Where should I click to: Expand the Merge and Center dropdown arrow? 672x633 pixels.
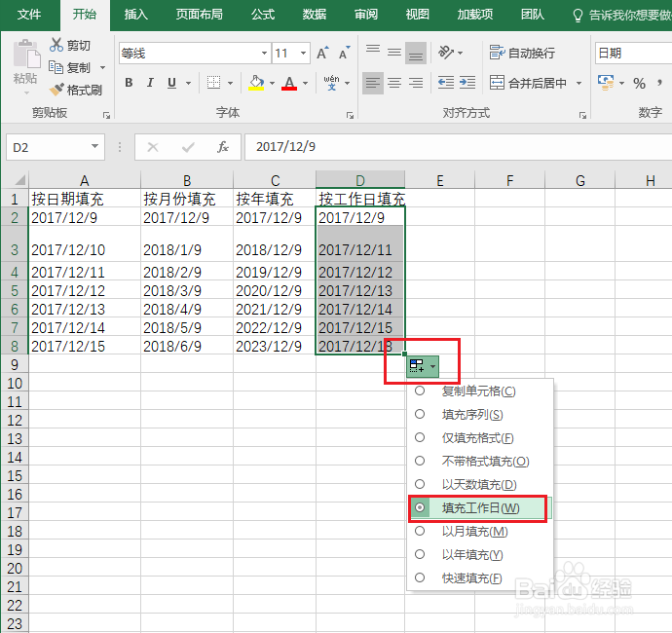coord(579,83)
